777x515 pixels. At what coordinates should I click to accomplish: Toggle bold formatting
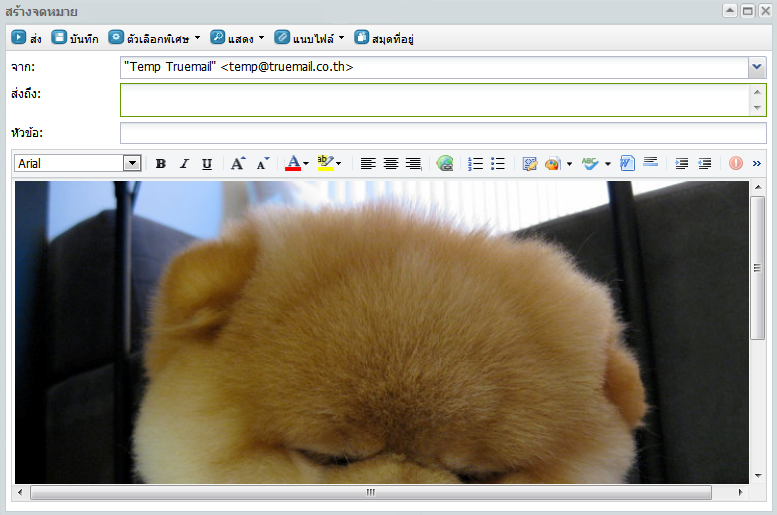[161, 164]
